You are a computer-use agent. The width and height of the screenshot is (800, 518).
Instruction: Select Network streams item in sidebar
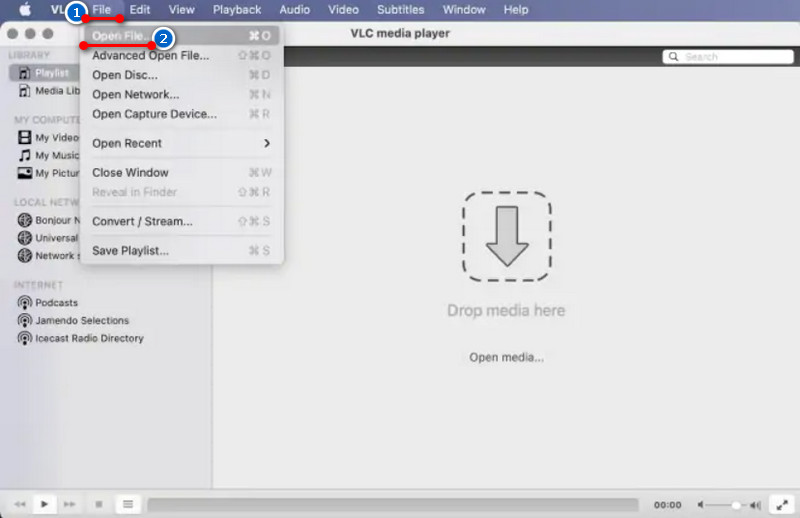point(49,256)
